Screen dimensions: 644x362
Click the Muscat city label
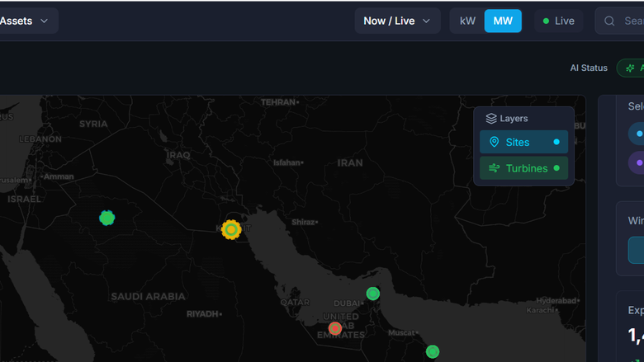pos(403,333)
